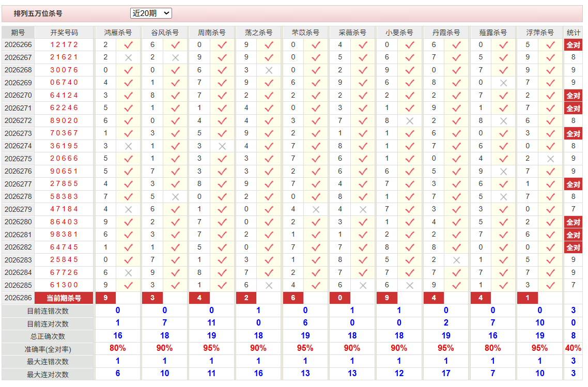This screenshot has height=387, width=588.
Task: Click the 鸿雁杀号 column header
Action: 118,33
